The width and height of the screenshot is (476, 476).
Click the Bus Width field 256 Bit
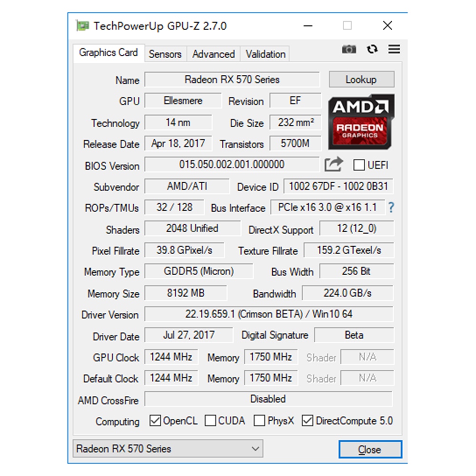[x=357, y=271]
